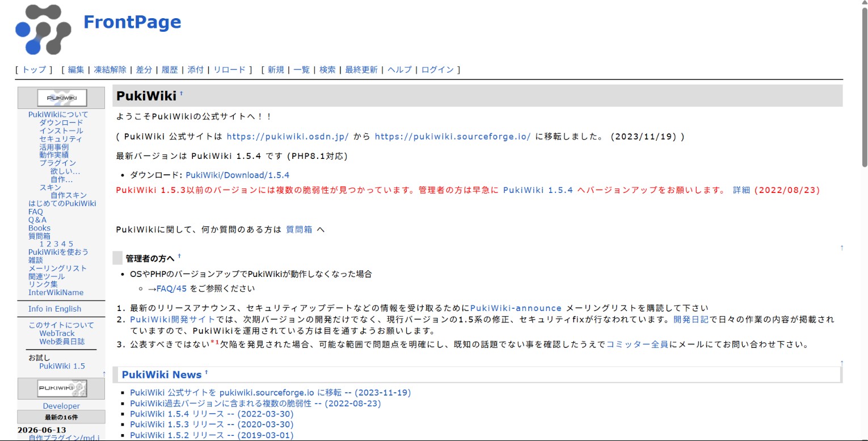Screen dimensions: 868x441
Task: Open WebTrack in the sidebar
Action: (57, 333)
